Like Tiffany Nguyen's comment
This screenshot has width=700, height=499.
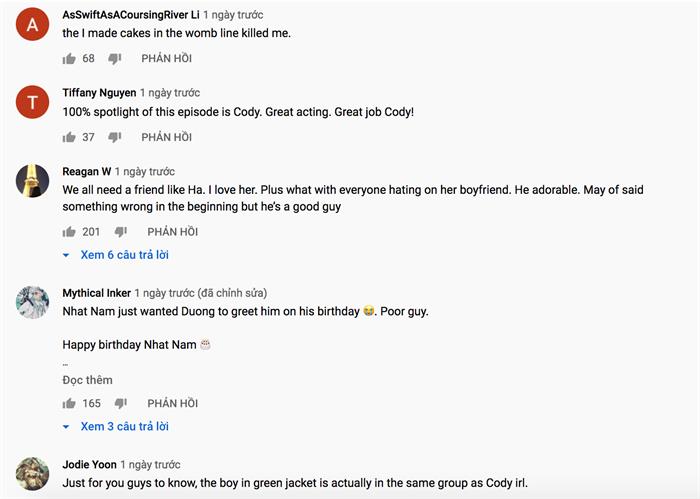(69, 137)
